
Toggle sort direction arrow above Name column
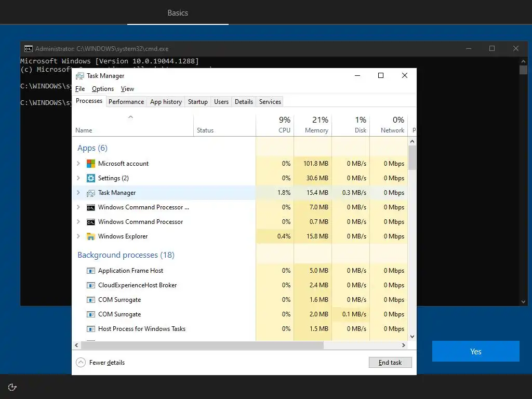click(130, 117)
